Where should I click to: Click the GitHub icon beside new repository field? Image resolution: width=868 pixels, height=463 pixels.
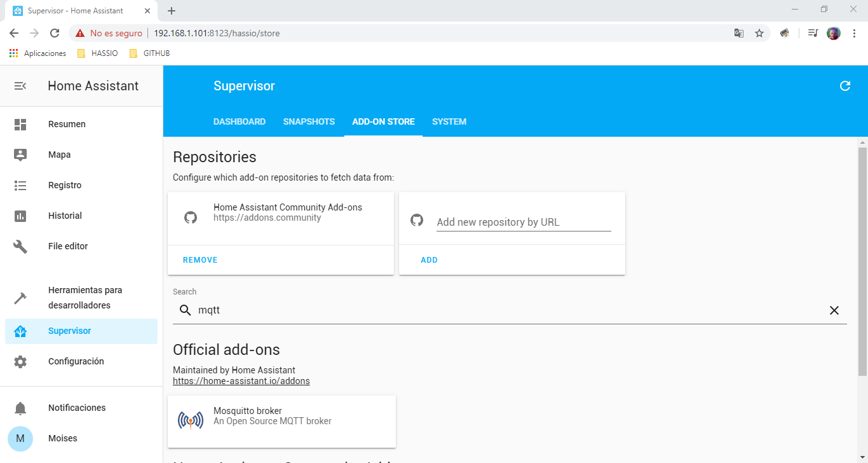coord(417,220)
